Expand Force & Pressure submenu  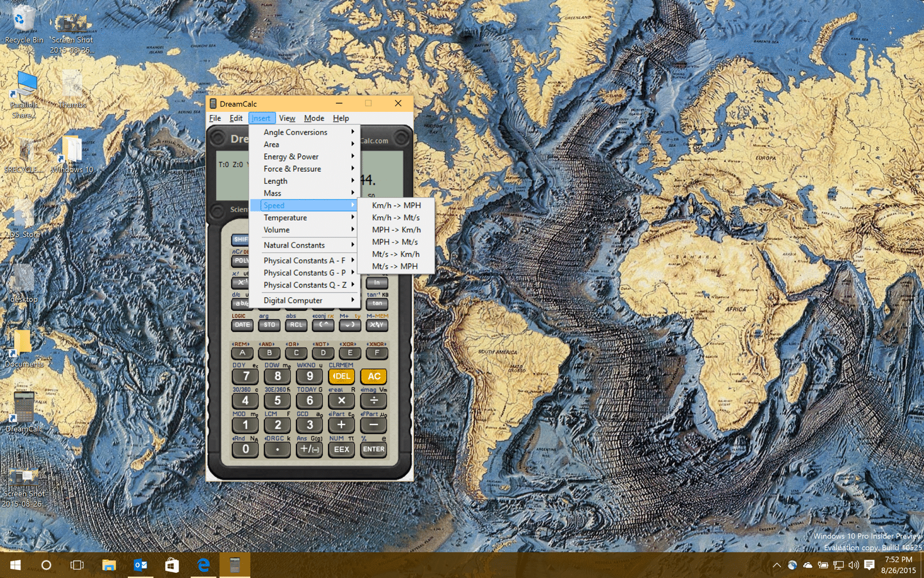coord(304,169)
